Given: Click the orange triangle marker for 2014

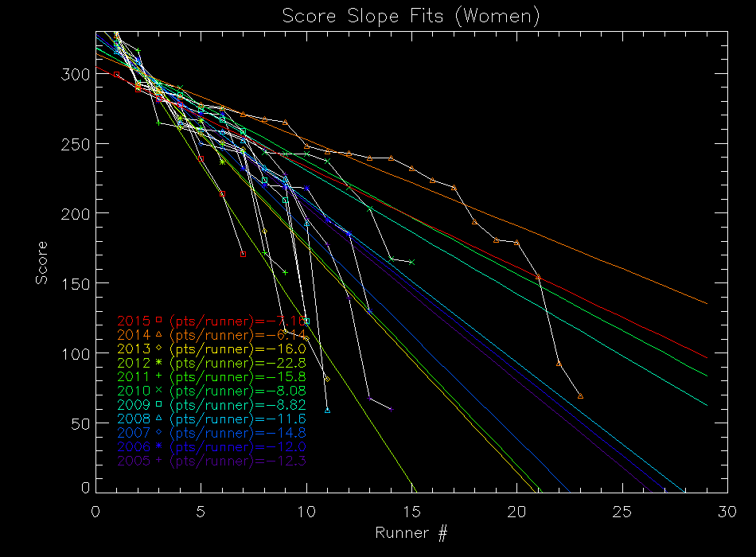Looking at the screenshot, I should coord(158,334).
